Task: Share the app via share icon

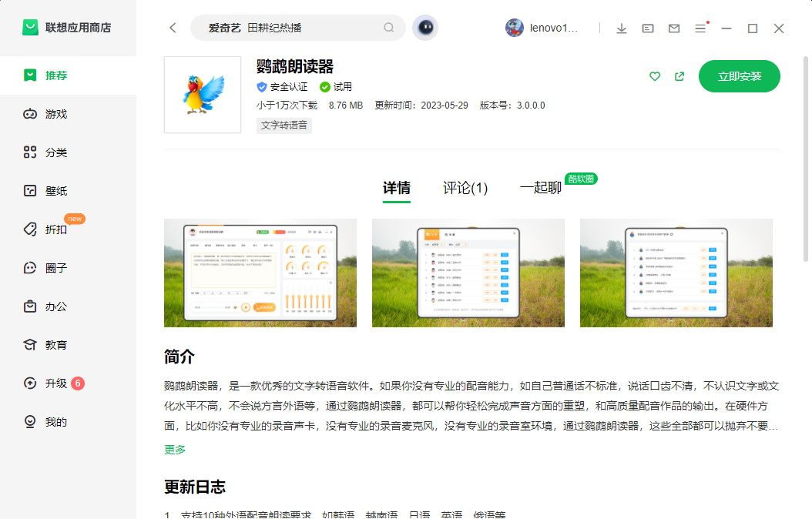Action: (679, 76)
